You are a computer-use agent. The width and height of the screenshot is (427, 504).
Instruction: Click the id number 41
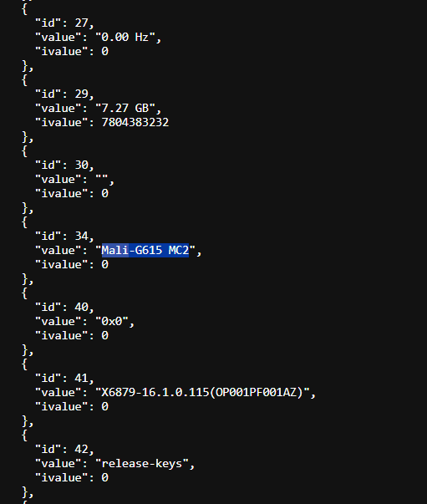click(x=81, y=378)
